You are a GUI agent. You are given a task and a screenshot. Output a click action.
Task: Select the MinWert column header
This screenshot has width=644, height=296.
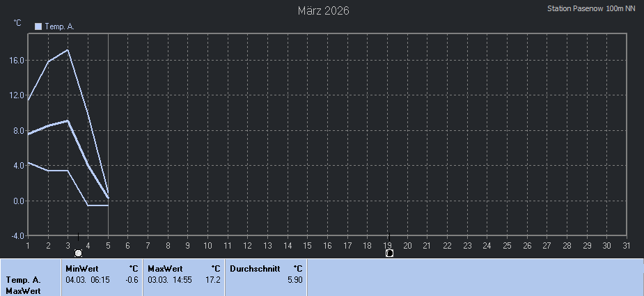(81, 268)
